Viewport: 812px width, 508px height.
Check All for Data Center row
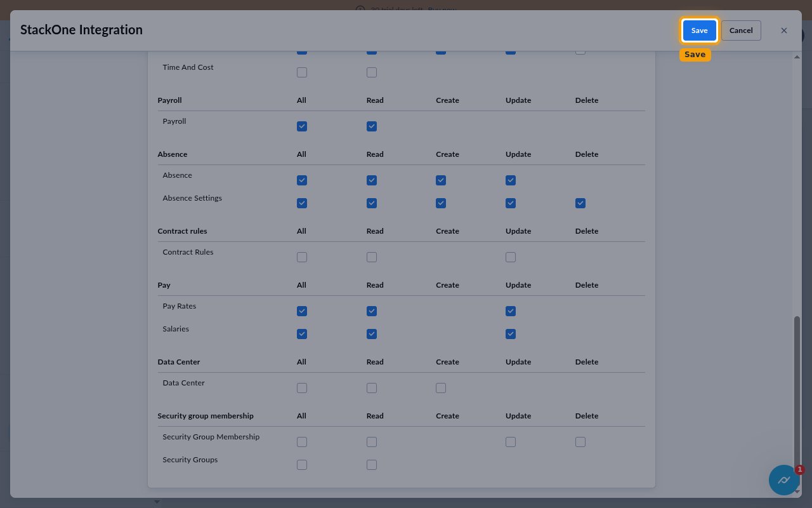302,388
